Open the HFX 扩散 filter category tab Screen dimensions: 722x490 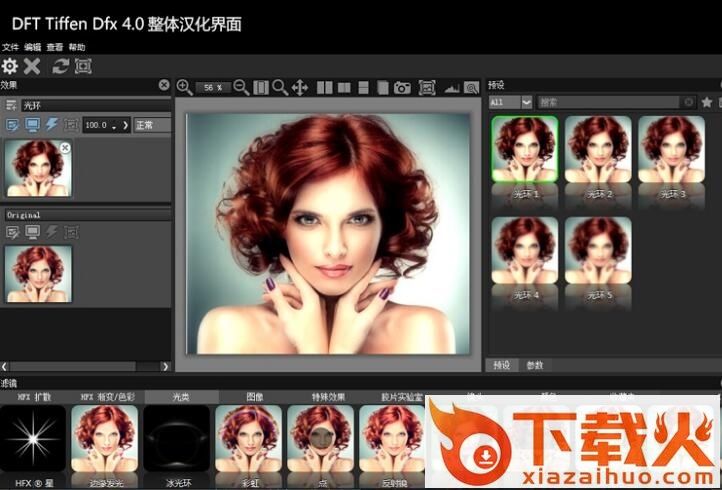(x=35, y=397)
